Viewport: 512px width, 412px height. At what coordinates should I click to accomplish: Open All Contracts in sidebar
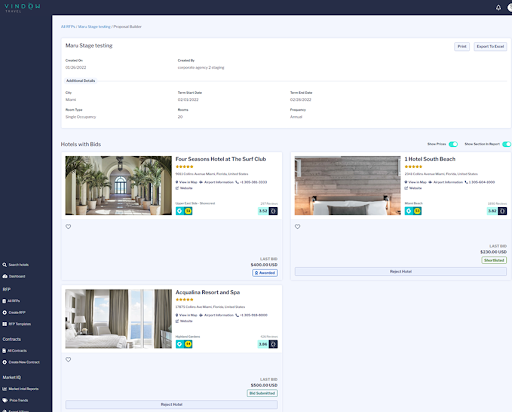[x=15, y=351]
